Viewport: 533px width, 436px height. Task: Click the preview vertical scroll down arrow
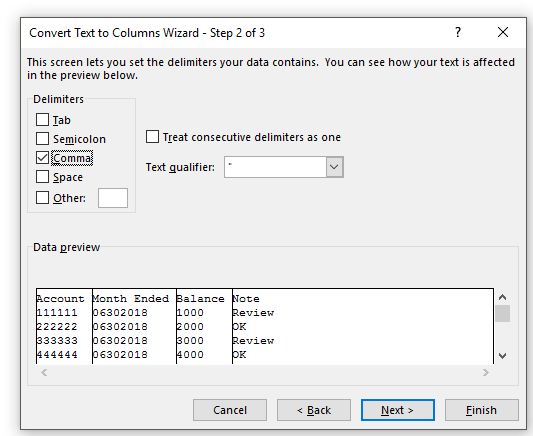point(502,355)
